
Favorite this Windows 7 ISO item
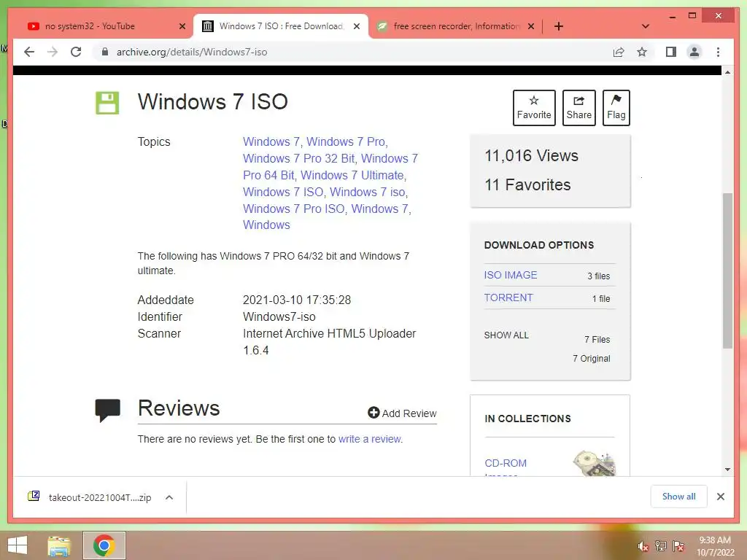534,108
